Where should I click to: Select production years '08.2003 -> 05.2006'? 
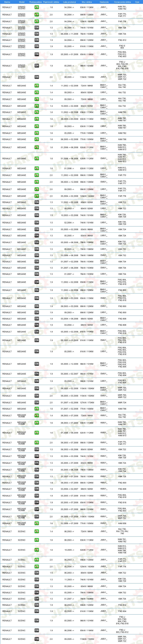point(69,449)
